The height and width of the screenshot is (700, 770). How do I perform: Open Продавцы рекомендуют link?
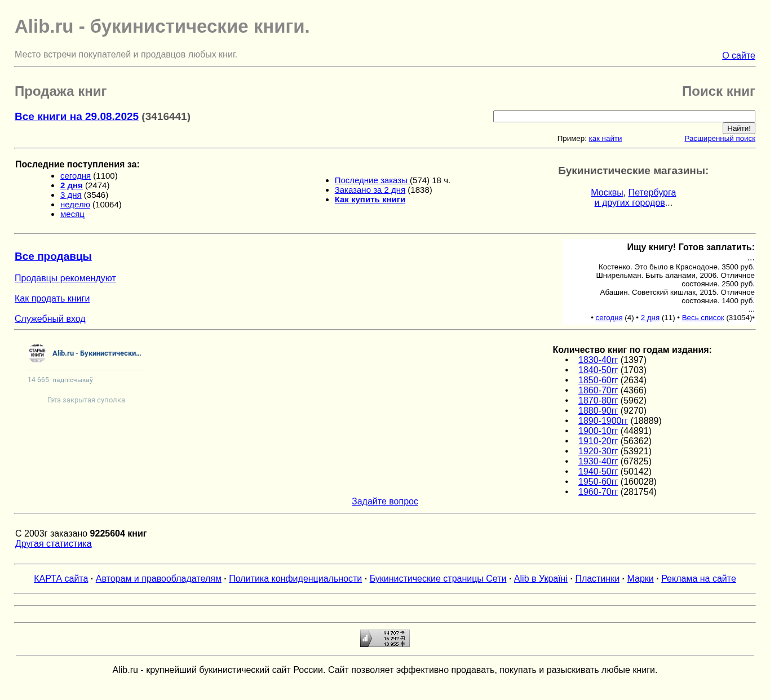65,278
